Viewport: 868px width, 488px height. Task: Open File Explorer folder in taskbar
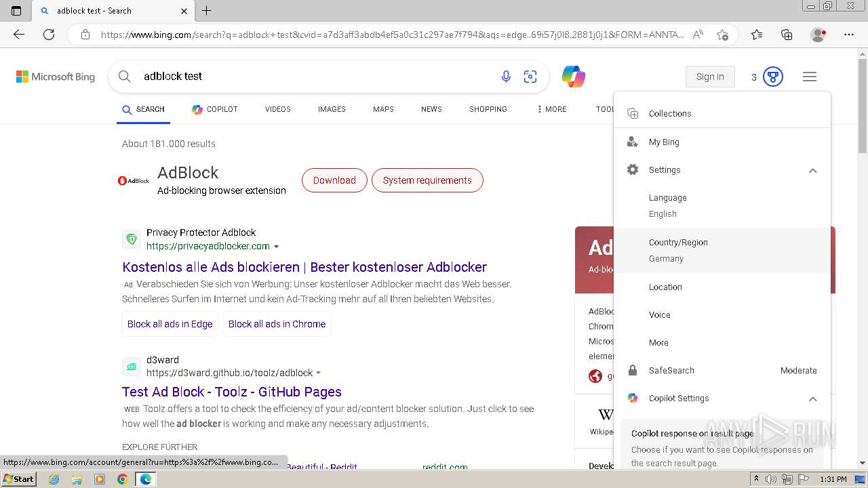point(77,479)
